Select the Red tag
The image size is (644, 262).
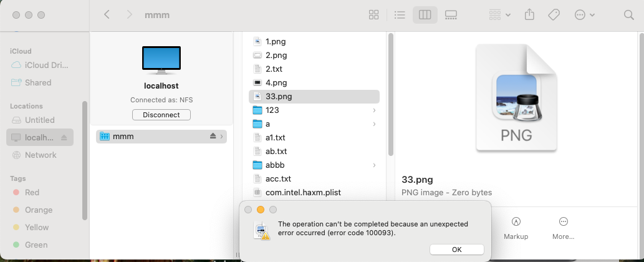(32, 192)
